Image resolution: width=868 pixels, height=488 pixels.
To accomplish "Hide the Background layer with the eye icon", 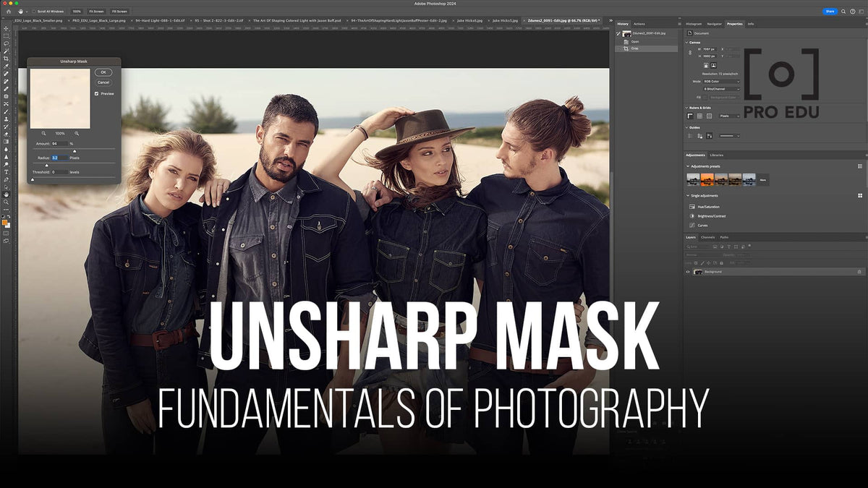I will 688,272.
